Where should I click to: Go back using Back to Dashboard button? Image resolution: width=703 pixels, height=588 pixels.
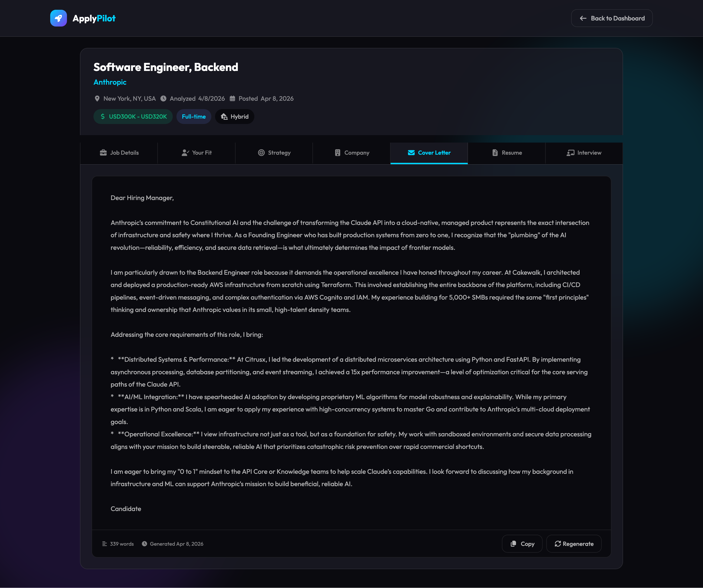click(x=612, y=18)
